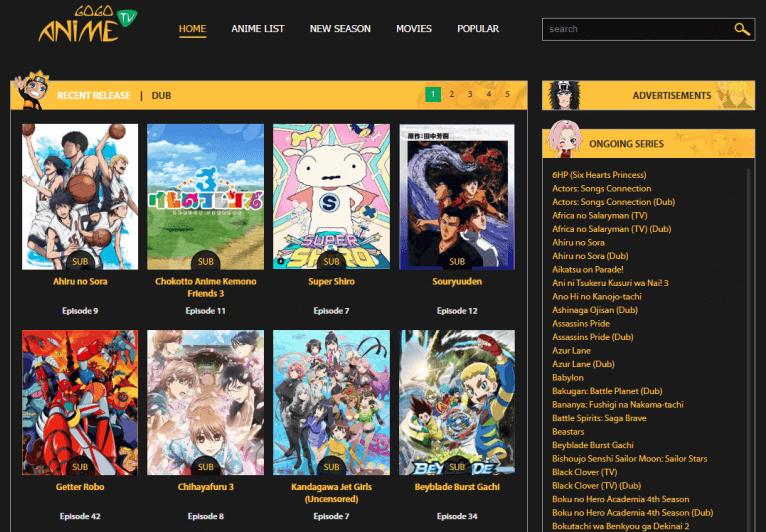Go to pagination page 4
Viewport: 766px width, 532px height.
pos(489,94)
